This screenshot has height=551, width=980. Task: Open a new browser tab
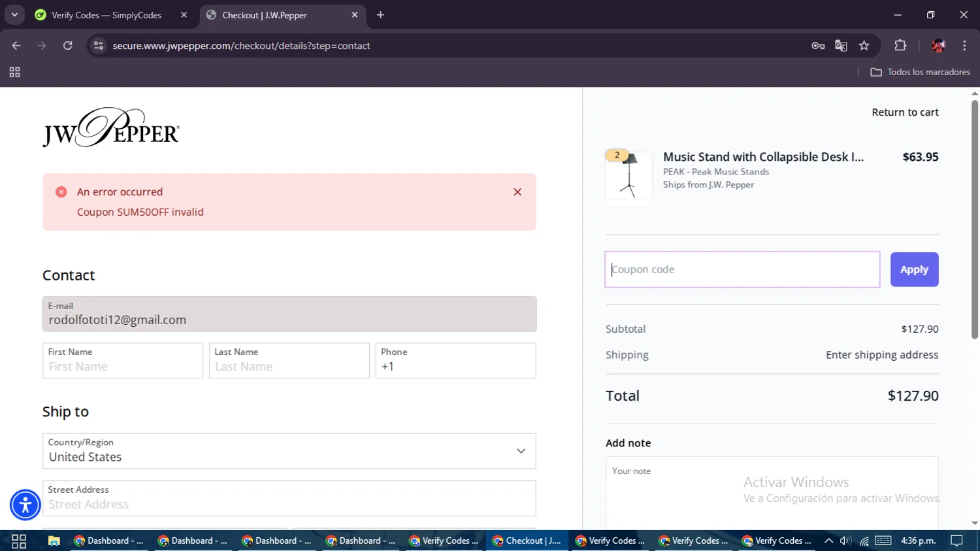click(380, 15)
